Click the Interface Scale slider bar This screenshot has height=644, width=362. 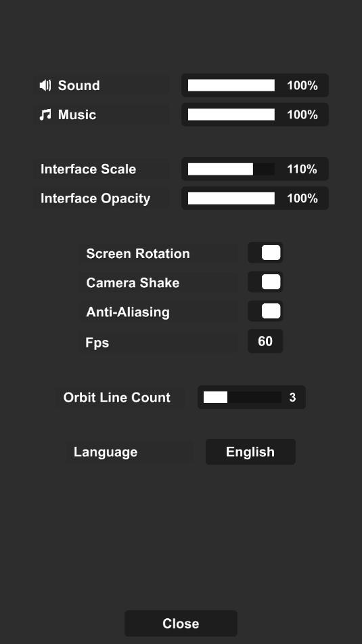point(231,169)
